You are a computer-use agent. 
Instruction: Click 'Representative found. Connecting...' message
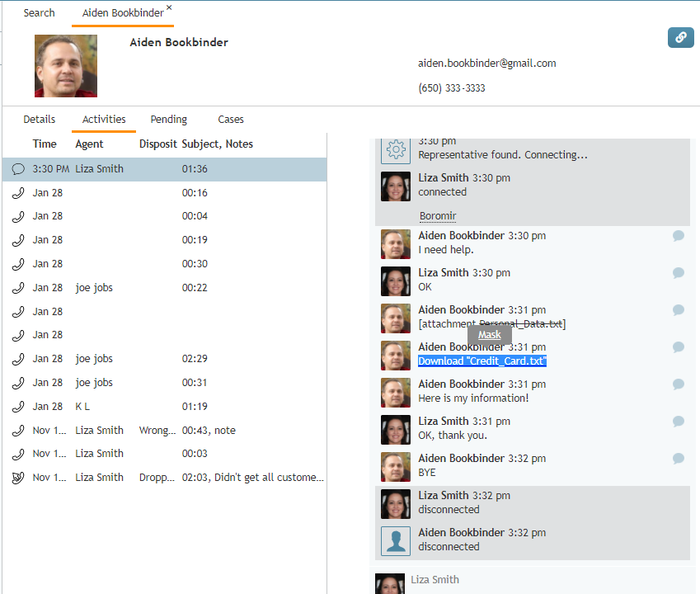click(x=503, y=155)
